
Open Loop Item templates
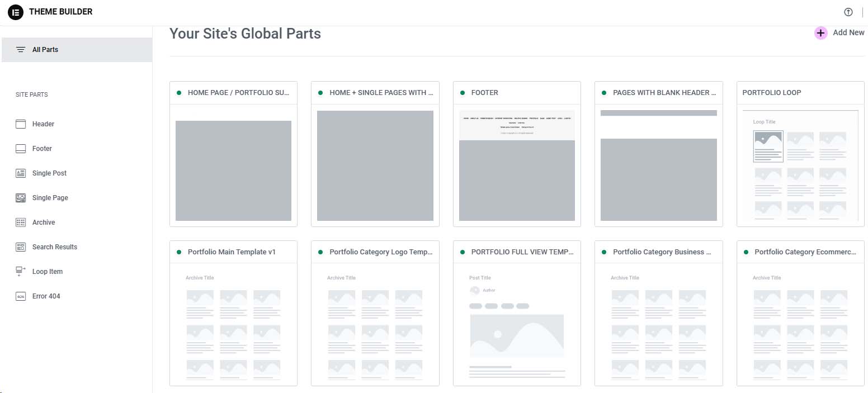coord(48,272)
